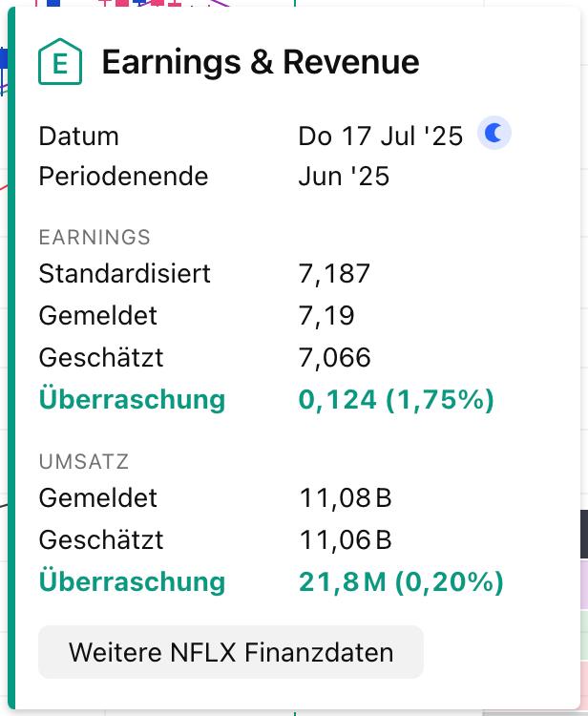Click the Überraschung label under Umsatz
The height and width of the screenshot is (716, 588).
point(132,581)
